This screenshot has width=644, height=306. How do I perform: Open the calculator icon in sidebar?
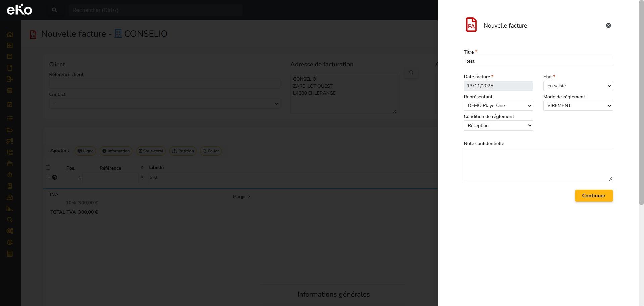tap(10, 254)
